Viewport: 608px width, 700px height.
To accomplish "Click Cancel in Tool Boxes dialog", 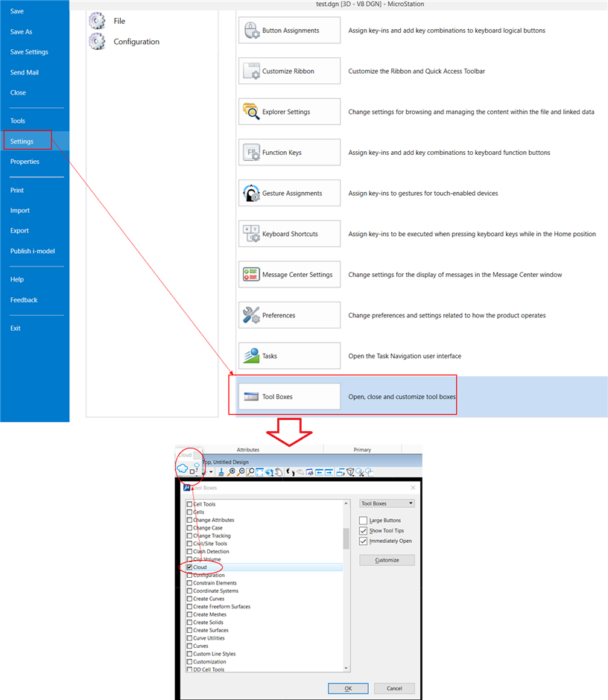I will [x=394, y=688].
